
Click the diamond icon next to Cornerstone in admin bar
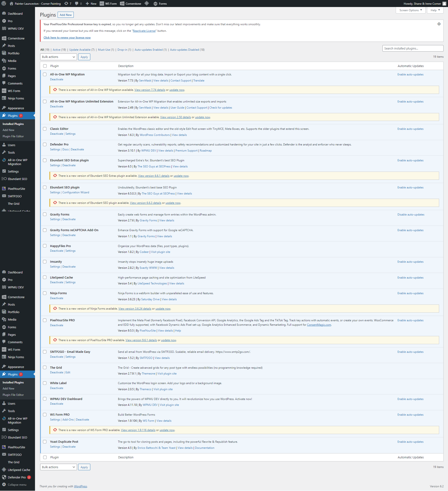[x=147, y=4]
